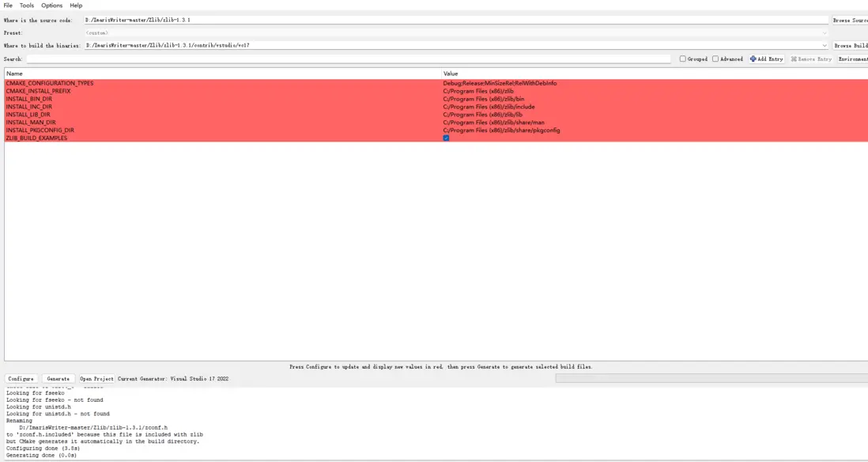Sort by the Name column header
This screenshot has width=868, height=462.
(x=223, y=74)
